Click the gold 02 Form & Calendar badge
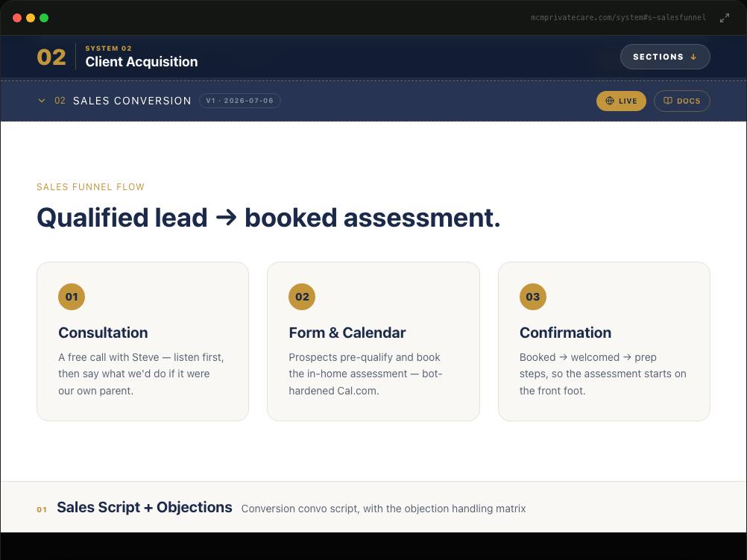 pyautogui.click(x=302, y=297)
